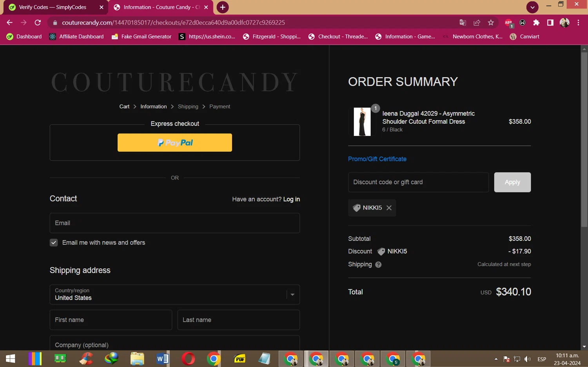Viewport: 588px width, 367px height.
Task: Open the Dashboard bookmark
Action: pyautogui.click(x=24, y=36)
